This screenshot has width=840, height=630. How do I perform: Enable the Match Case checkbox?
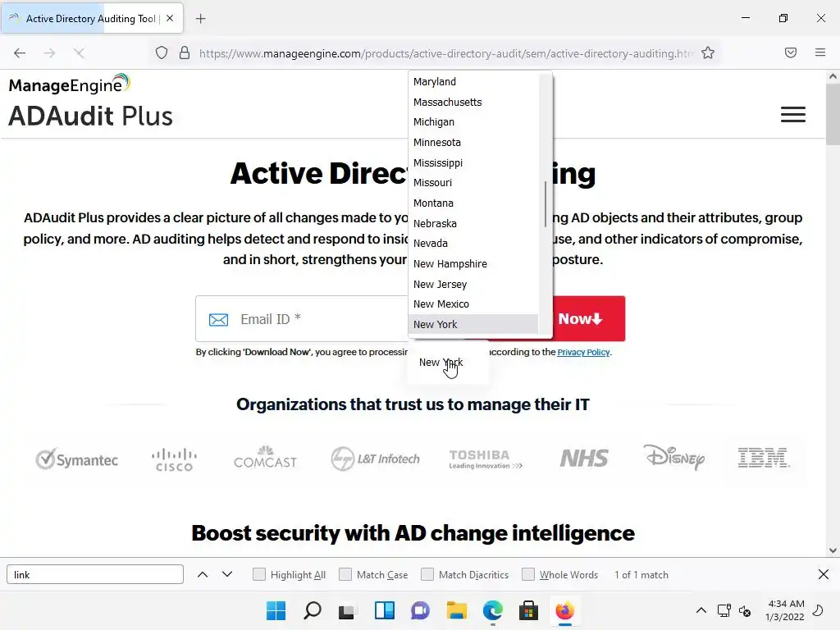(x=345, y=574)
